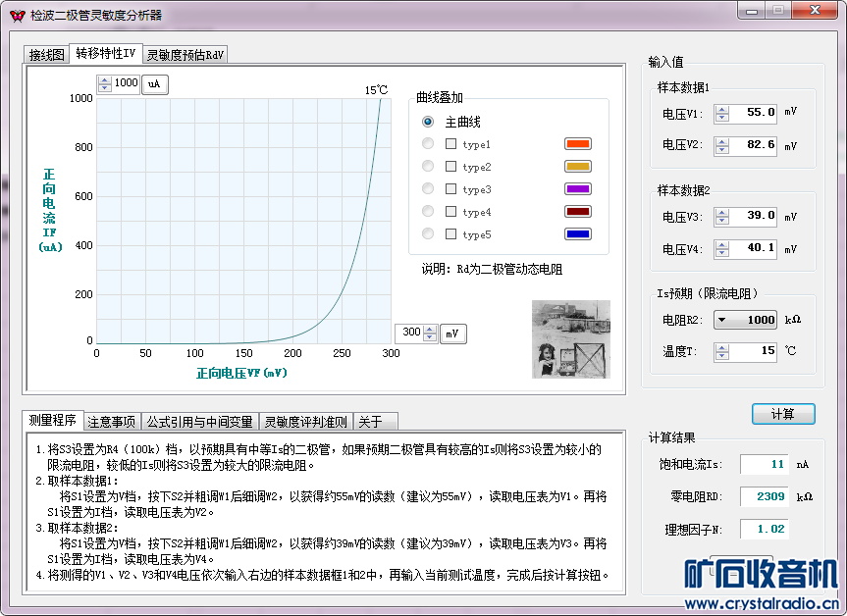This screenshot has height=616, width=847.
Task: Select the radio button beside type5
Action: 428,233
